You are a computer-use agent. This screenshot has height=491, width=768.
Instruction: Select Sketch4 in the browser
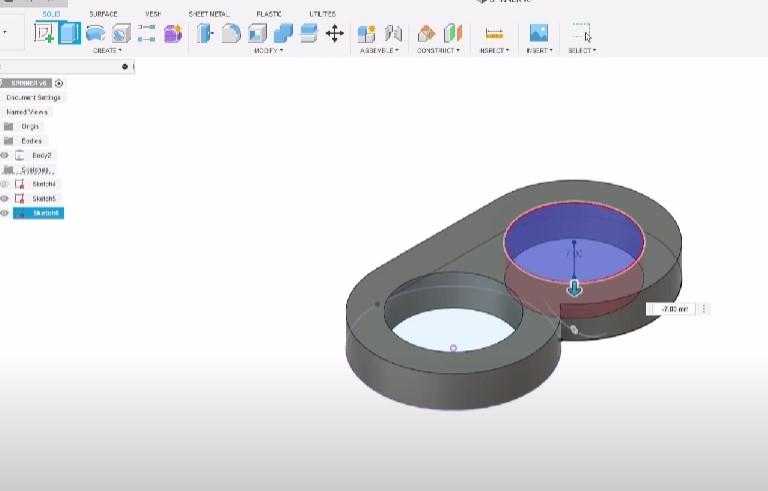tap(44, 184)
